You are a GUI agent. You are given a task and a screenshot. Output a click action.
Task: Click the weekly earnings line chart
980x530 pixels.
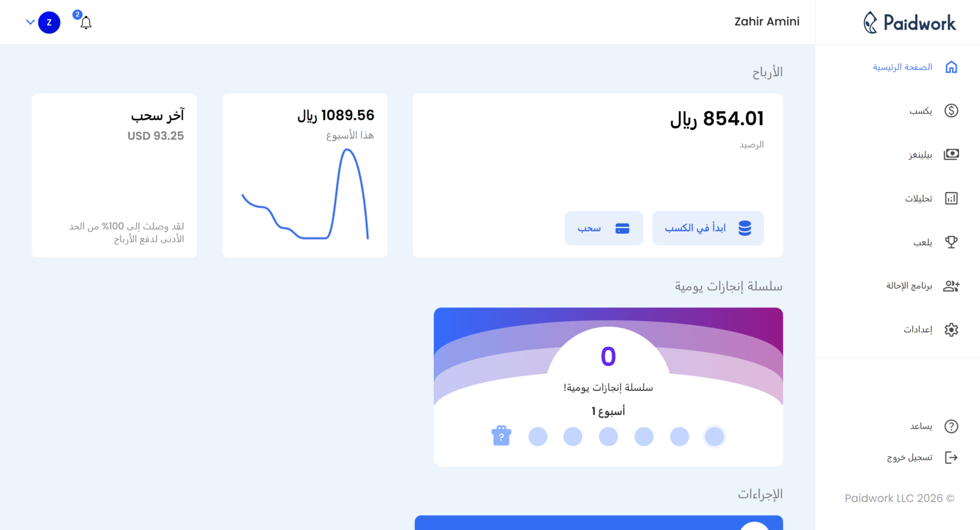point(305,196)
